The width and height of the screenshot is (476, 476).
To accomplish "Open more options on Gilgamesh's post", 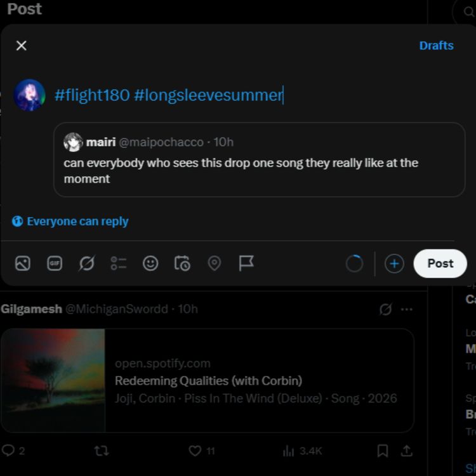I will tap(406, 309).
